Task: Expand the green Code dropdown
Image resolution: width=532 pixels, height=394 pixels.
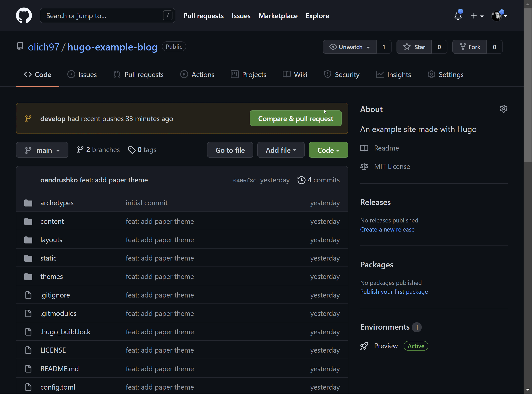Action: (328, 150)
